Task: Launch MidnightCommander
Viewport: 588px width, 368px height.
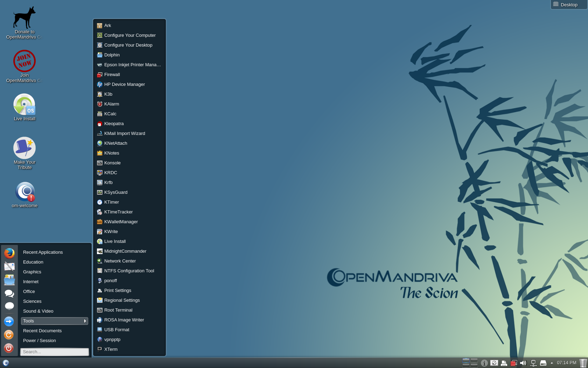Action: (129, 251)
